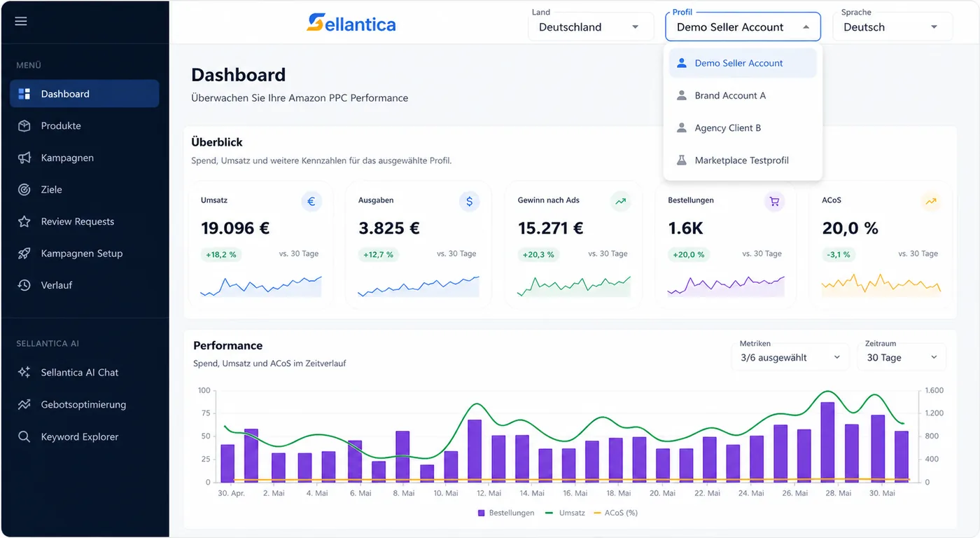Toggle Umsatz series in chart legend

pos(564,513)
